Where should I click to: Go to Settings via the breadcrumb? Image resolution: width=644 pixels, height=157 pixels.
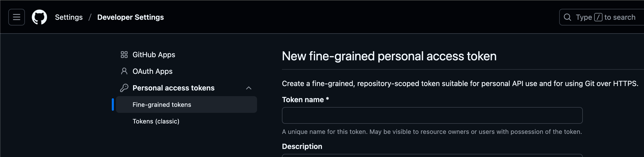click(69, 17)
